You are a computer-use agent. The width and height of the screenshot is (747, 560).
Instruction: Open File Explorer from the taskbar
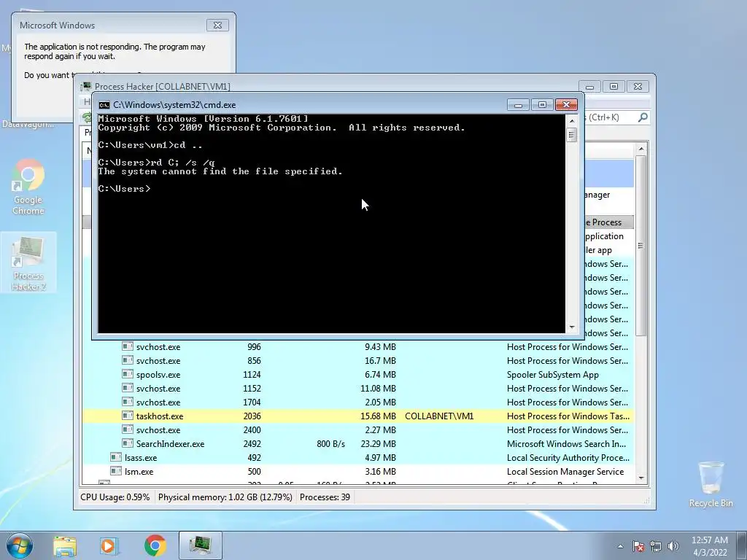click(x=65, y=545)
